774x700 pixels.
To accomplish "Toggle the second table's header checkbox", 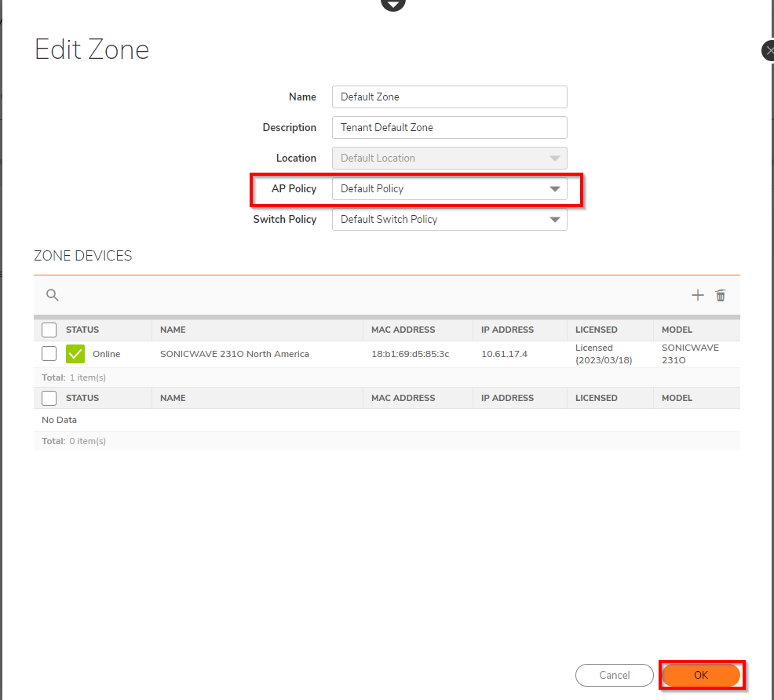I will (x=49, y=398).
